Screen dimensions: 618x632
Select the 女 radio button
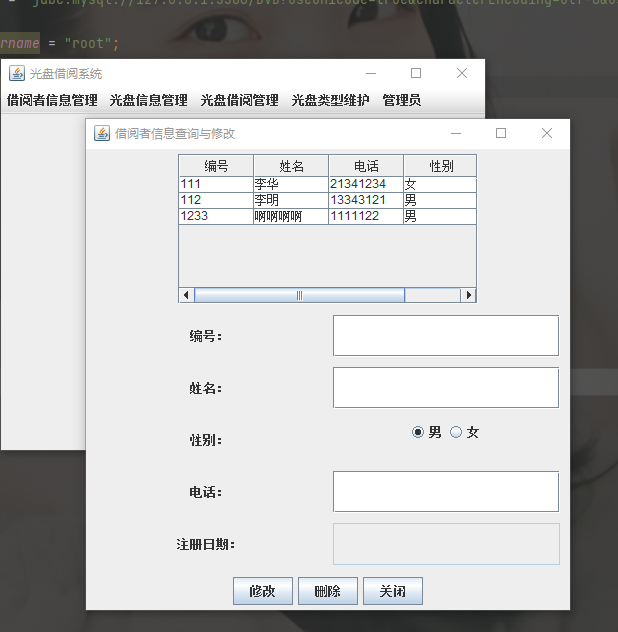(x=456, y=432)
